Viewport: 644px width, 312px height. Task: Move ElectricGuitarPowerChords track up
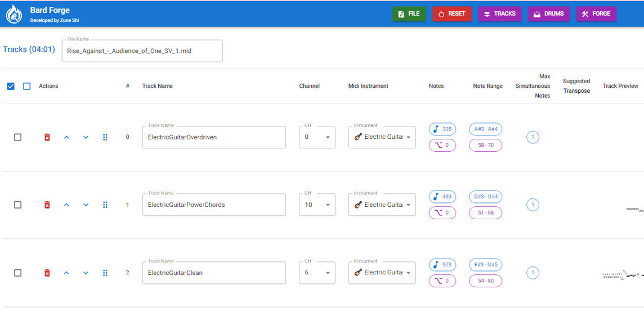coord(66,205)
